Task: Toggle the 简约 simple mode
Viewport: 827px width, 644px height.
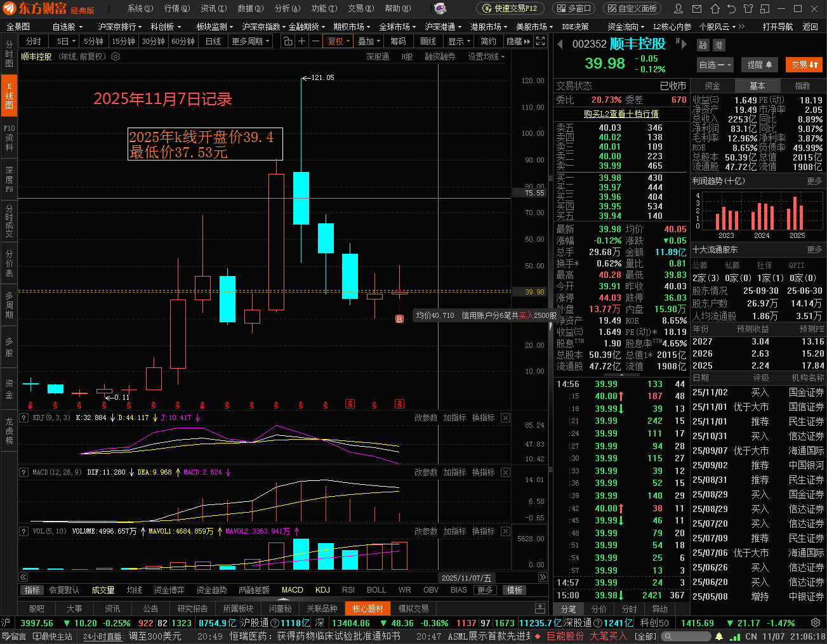Action: [x=489, y=41]
